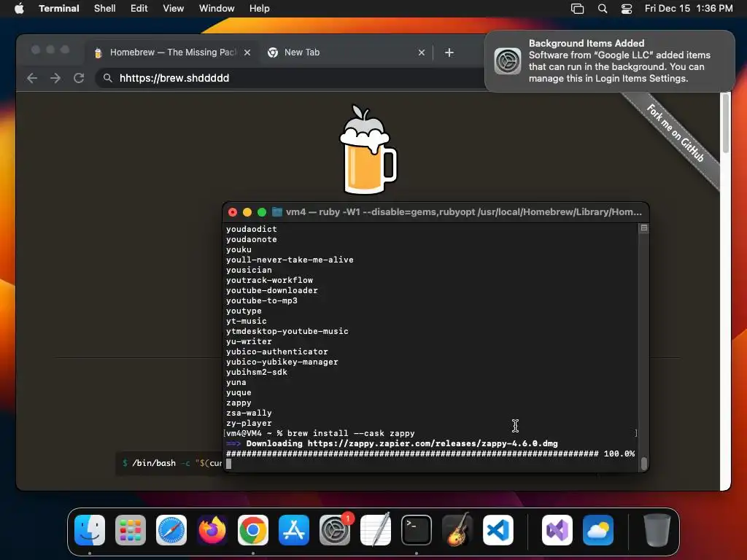Open the Help menu
Screen dimensions: 747x560
[259, 8]
